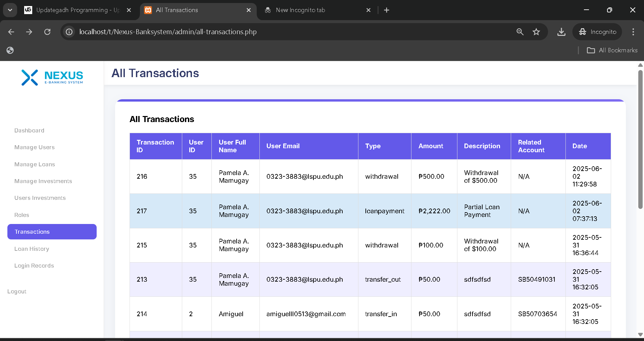
Task: Open Manage Users in sidebar
Action: coord(34,147)
